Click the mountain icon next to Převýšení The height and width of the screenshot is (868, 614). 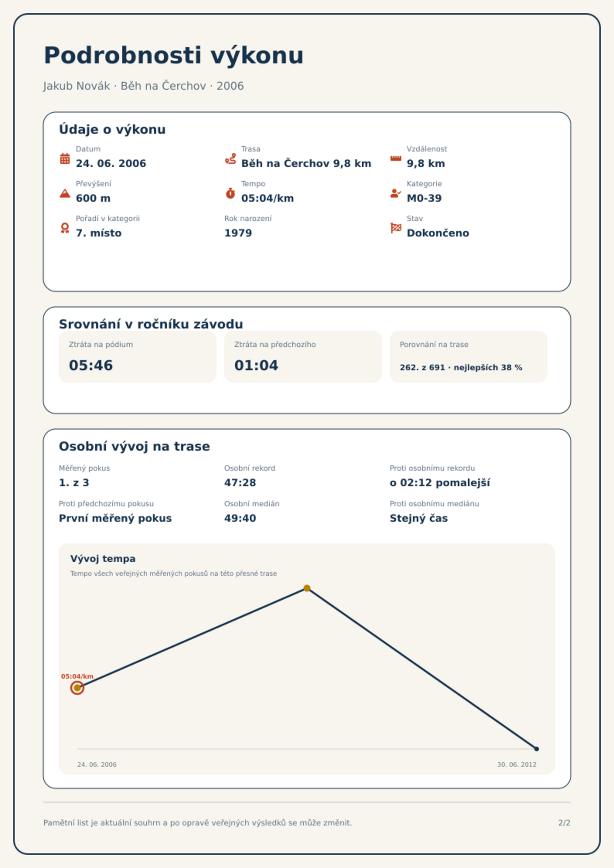click(65, 193)
